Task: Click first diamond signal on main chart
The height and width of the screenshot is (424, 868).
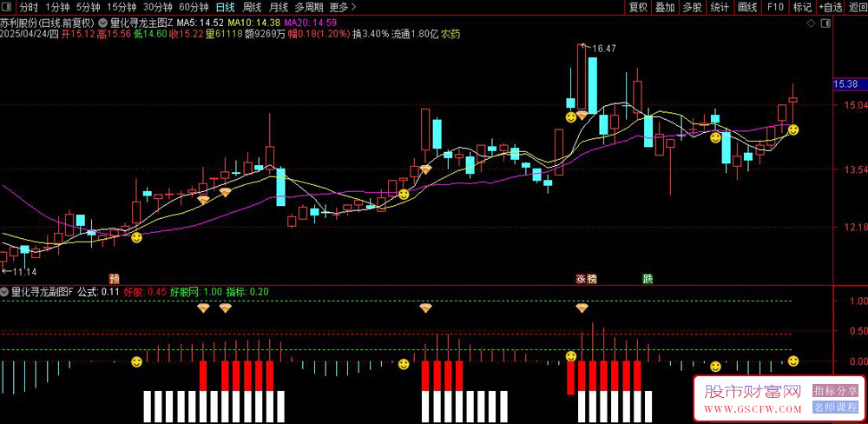Action: pyautogui.click(x=203, y=200)
